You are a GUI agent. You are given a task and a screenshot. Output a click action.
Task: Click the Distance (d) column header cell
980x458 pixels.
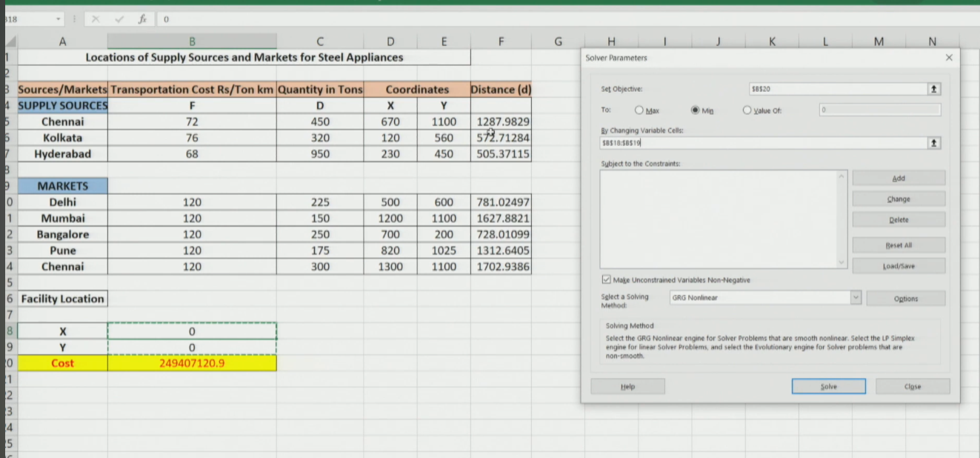click(501, 89)
